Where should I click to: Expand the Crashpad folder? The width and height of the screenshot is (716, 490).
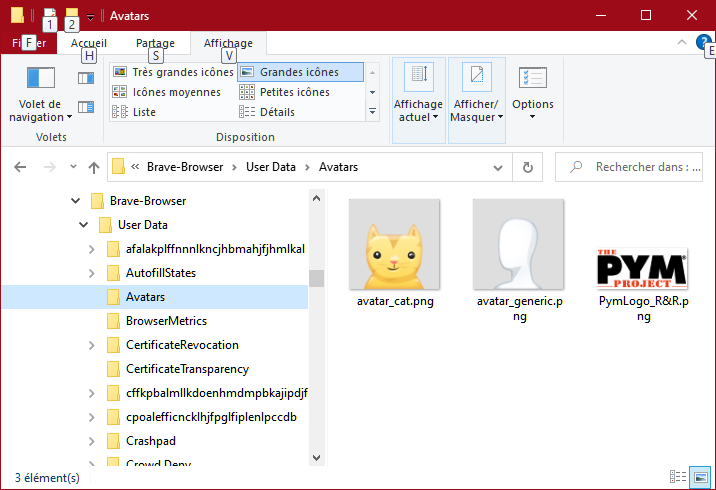tap(92, 441)
